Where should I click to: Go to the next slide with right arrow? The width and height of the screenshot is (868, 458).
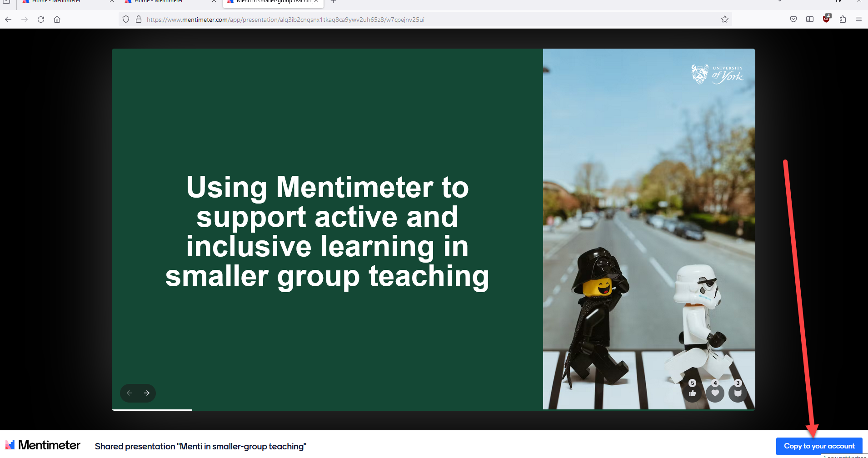(x=147, y=393)
